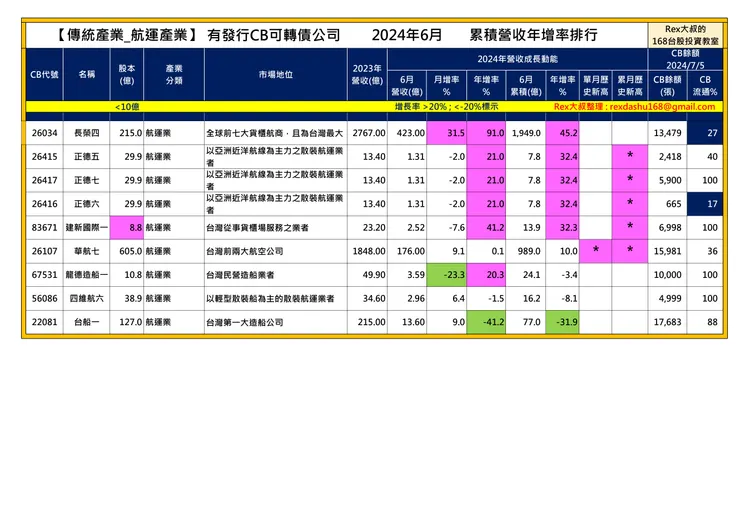Image resolution: width=740 pixels, height=523 pixels.
Task: Click the name cell 四維航六
Action: 86,298
